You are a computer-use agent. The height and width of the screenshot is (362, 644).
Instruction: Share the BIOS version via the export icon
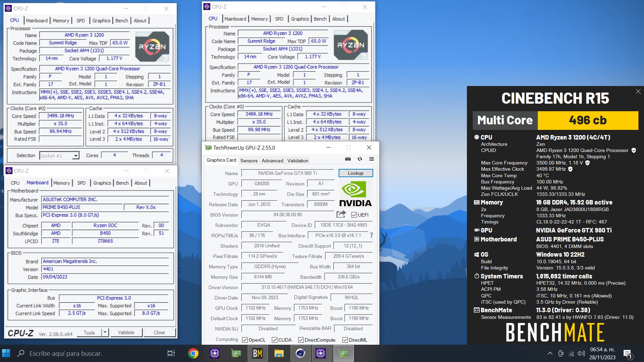coord(341,214)
